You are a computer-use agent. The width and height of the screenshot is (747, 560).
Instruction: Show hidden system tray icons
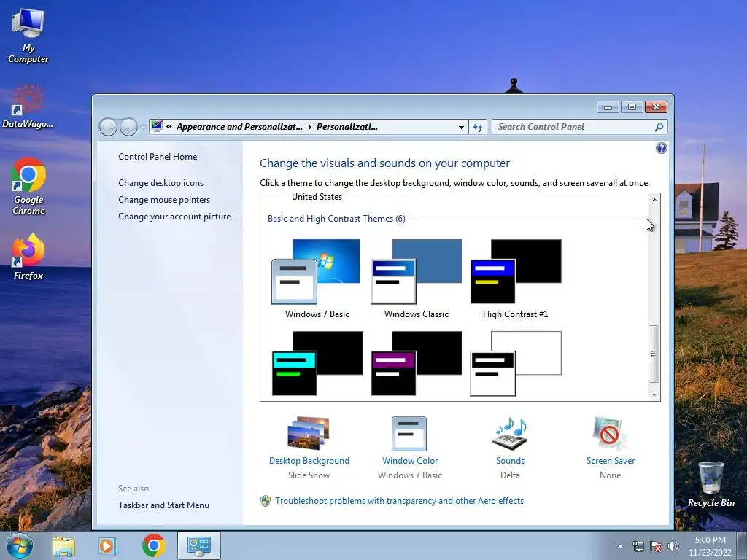point(620,546)
